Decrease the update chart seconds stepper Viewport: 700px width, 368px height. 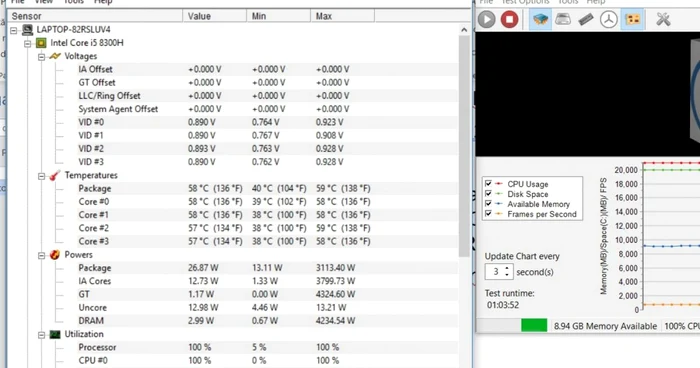click(x=507, y=274)
